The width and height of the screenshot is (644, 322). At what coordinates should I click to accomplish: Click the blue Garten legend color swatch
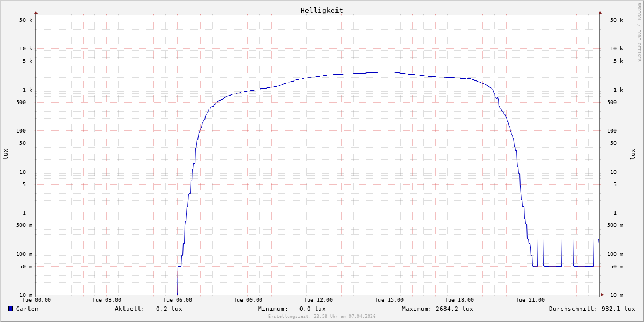[10, 309]
